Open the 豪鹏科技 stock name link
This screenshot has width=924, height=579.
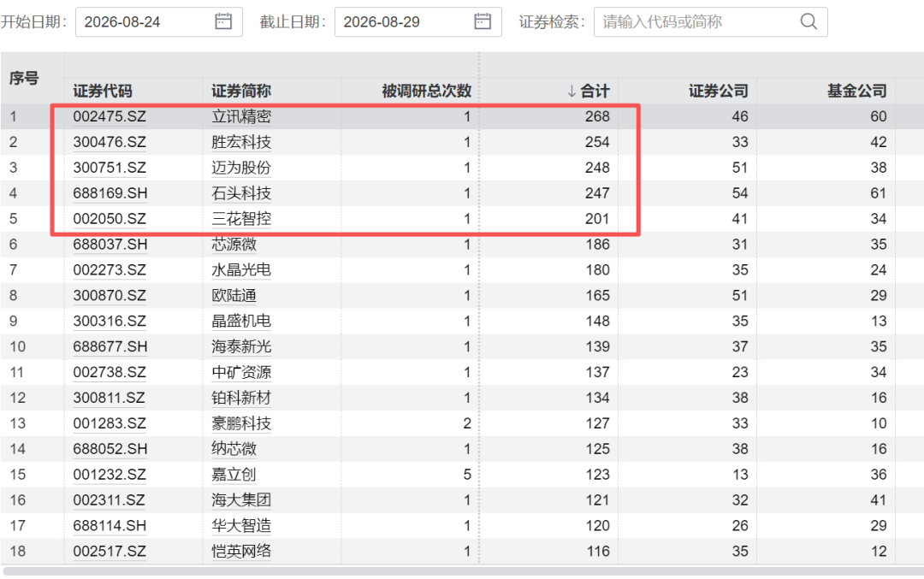click(x=241, y=423)
